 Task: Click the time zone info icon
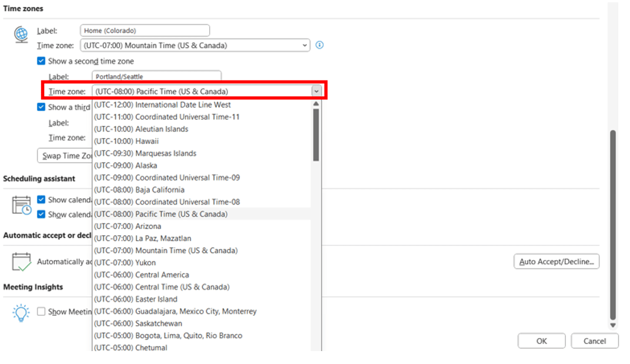point(320,45)
